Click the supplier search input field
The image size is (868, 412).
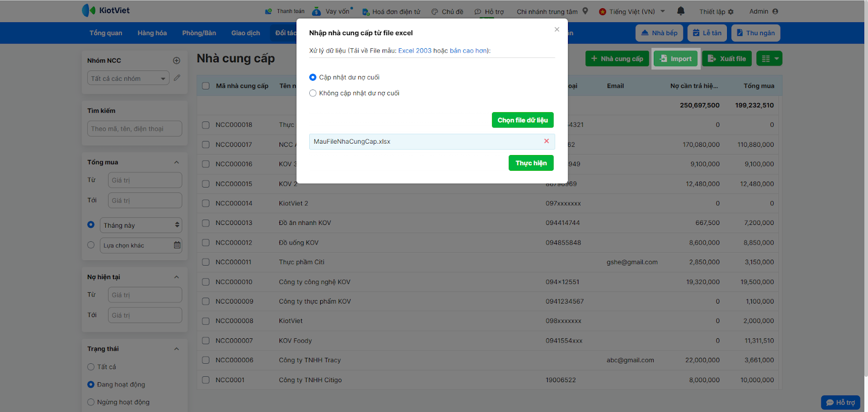click(x=135, y=128)
